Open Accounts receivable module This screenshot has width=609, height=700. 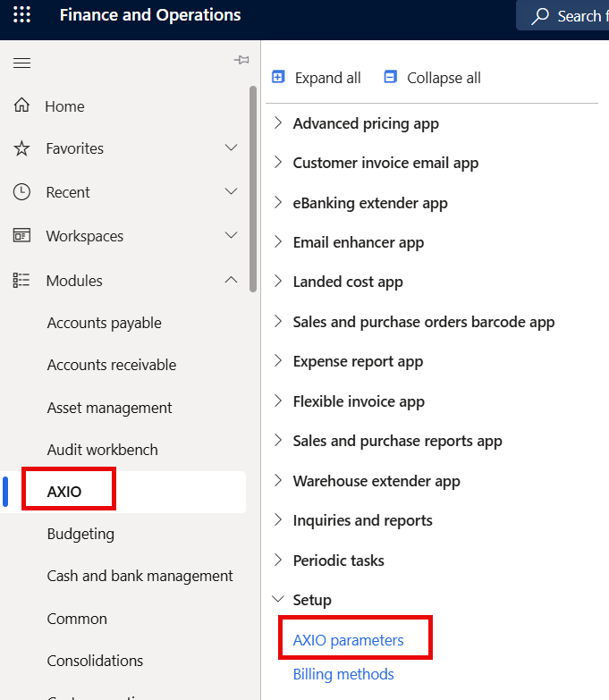point(112,365)
